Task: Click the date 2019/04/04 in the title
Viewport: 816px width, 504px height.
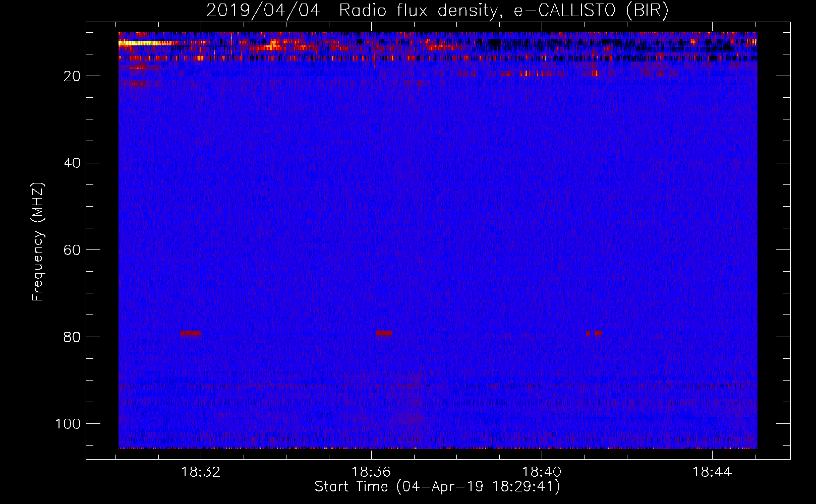Action: [263, 10]
